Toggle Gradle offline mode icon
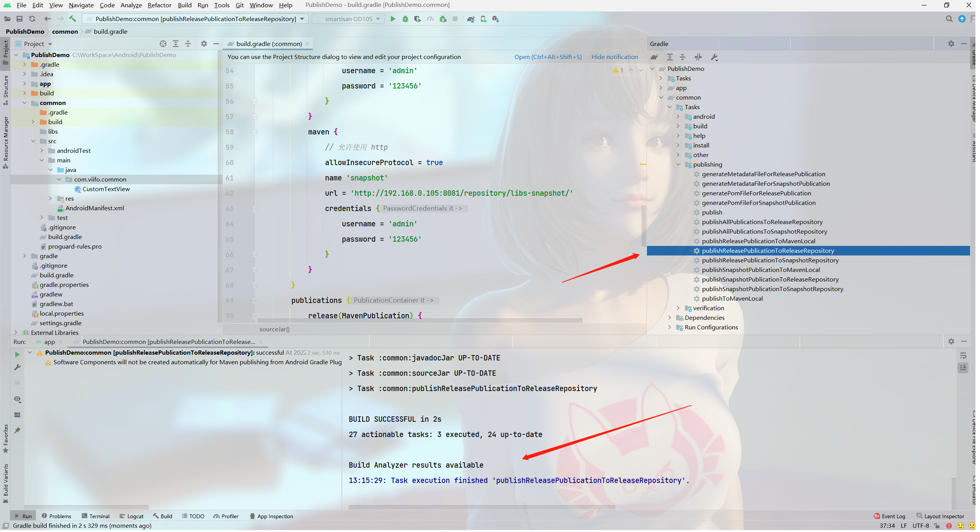 point(698,57)
